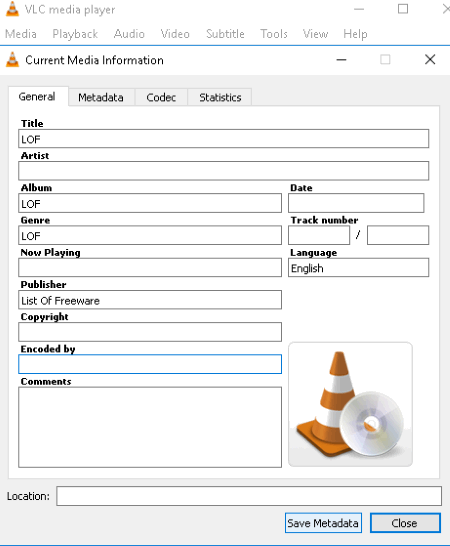Screen dimensions: 450x546
Task: Click the Location field
Action: pos(249,496)
